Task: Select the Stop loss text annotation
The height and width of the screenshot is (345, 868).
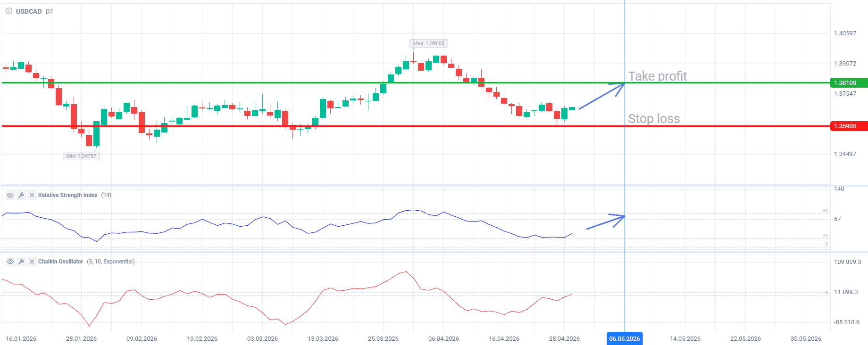Action: [x=654, y=119]
